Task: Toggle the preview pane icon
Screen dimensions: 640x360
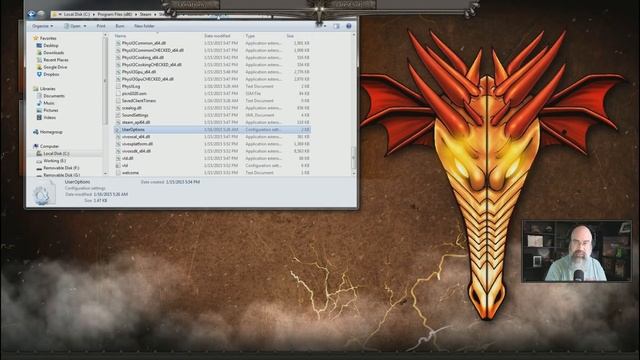Action: pyautogui.click(x=336, y=26)
